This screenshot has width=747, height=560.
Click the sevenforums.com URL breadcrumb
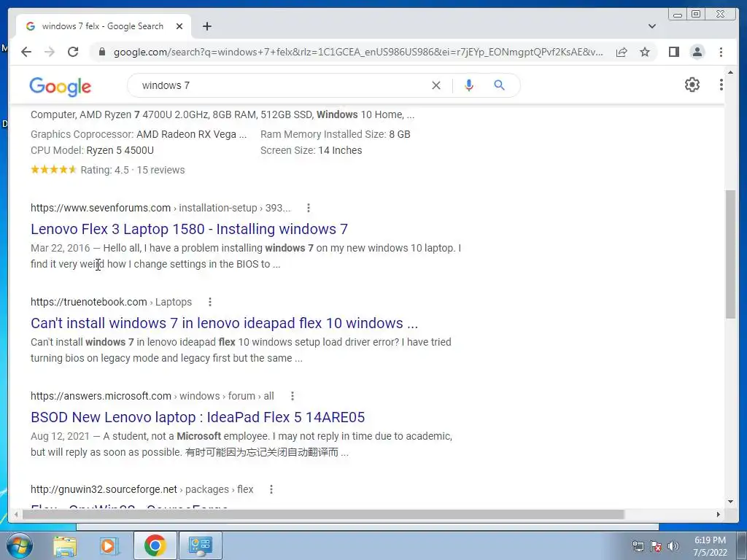tap(160, 208)
